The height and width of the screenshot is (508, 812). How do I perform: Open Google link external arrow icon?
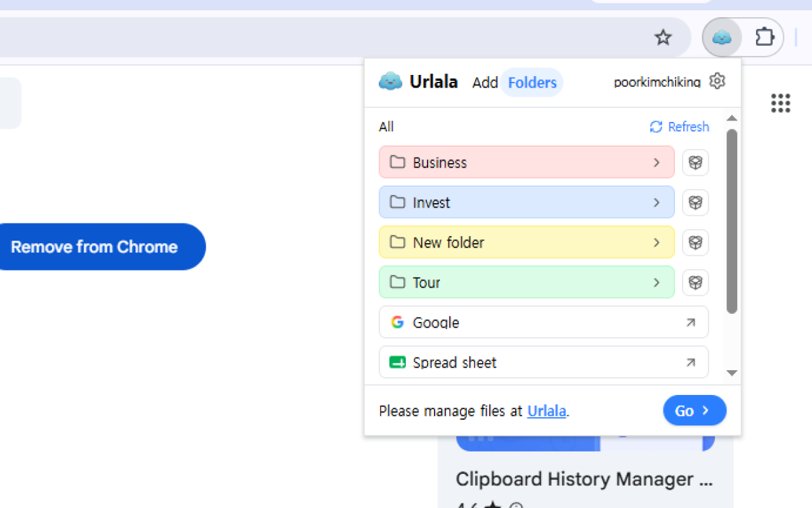(690, 323)
